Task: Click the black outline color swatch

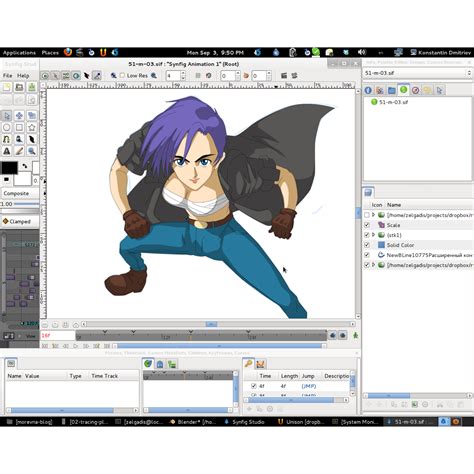Action: [x=9, y=168]
